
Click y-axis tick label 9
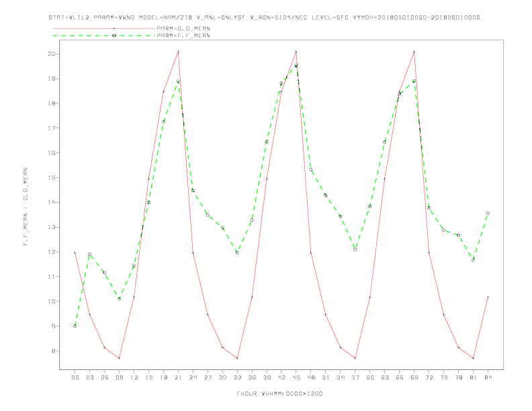(x=53, y=326)
